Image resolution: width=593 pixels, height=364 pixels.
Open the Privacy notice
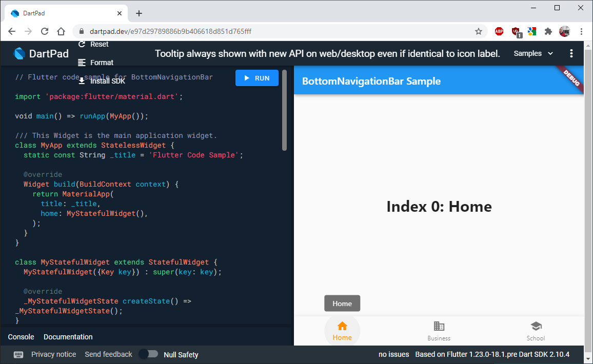53,354
